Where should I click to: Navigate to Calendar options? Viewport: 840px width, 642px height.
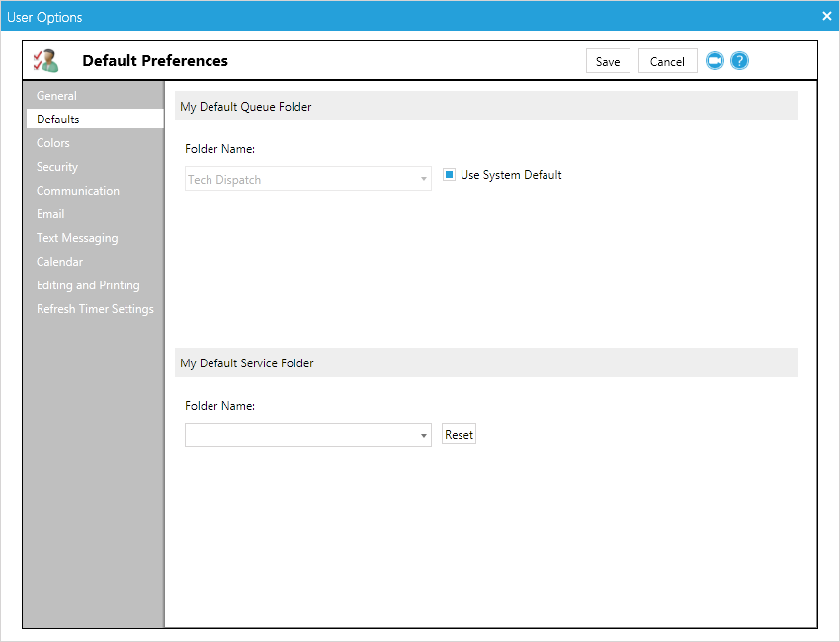(59, 262)
